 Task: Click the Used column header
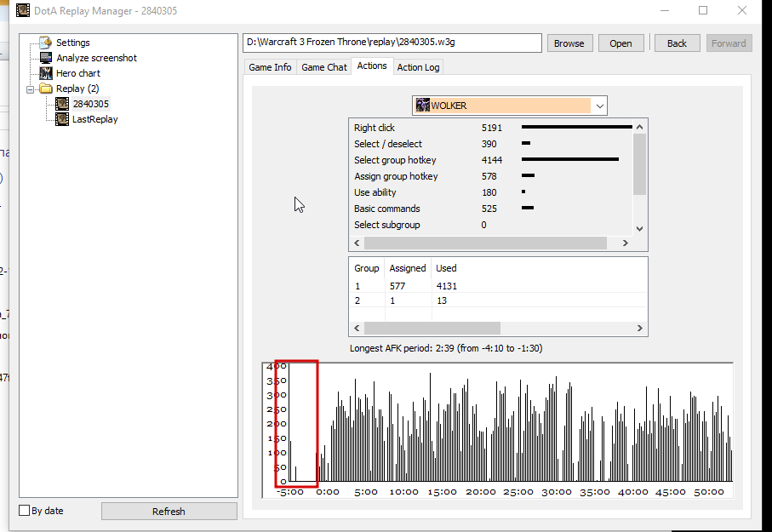pos(446,268)
